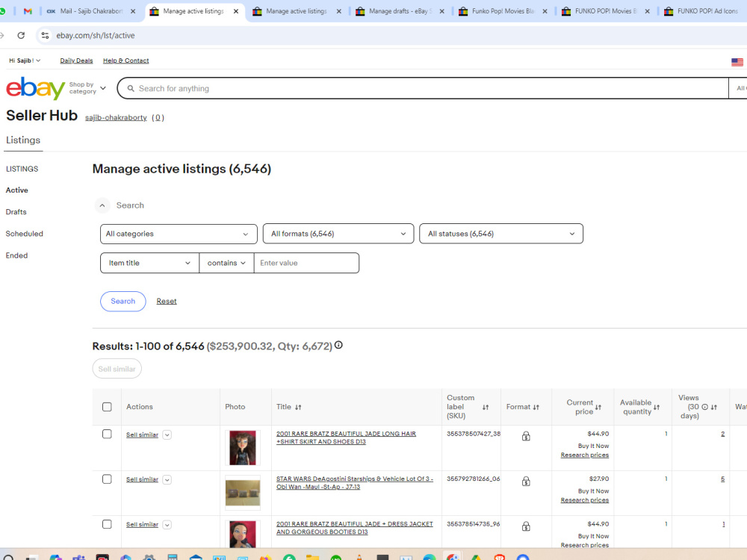Click Views column info icon
The width and height of the screenshot is (747, 560).
(704, 407)
